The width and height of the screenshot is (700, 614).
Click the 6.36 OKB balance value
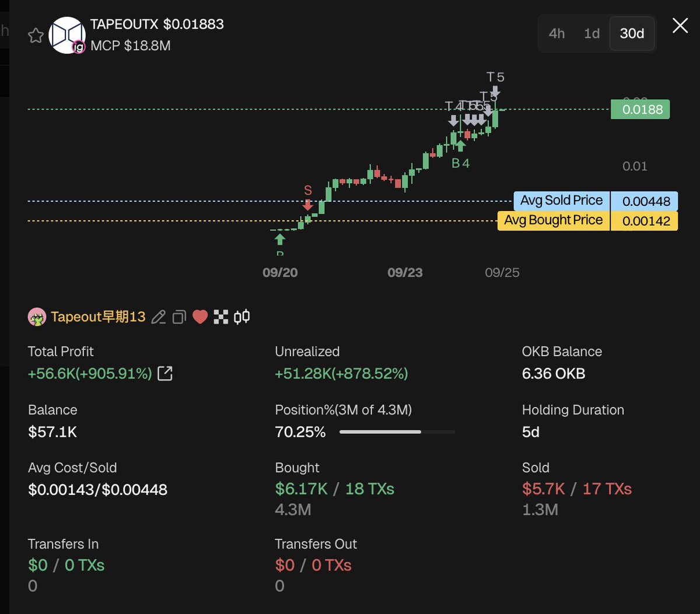[554, 373]
